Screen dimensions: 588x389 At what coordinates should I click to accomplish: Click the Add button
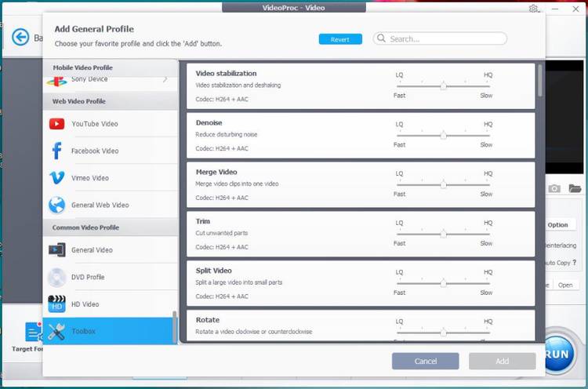(x=502, y=361)
